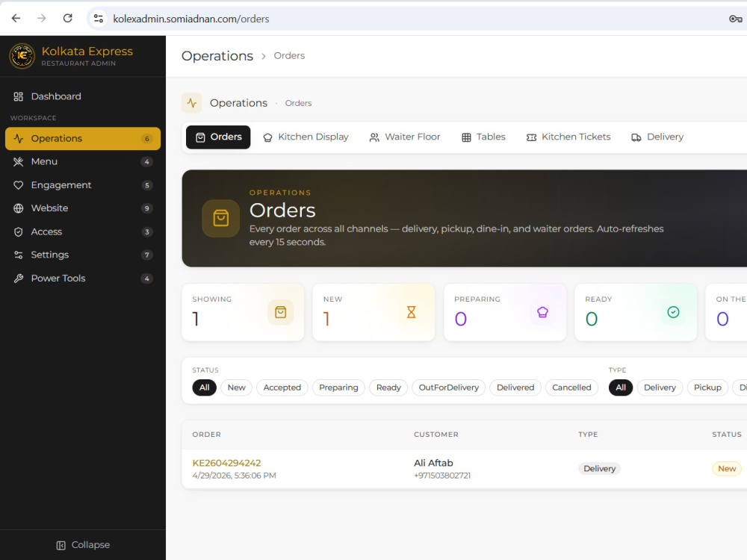This screenshot has height=560, width=747.
Task: Click phone number +971503802721
Action: [442, 476]
